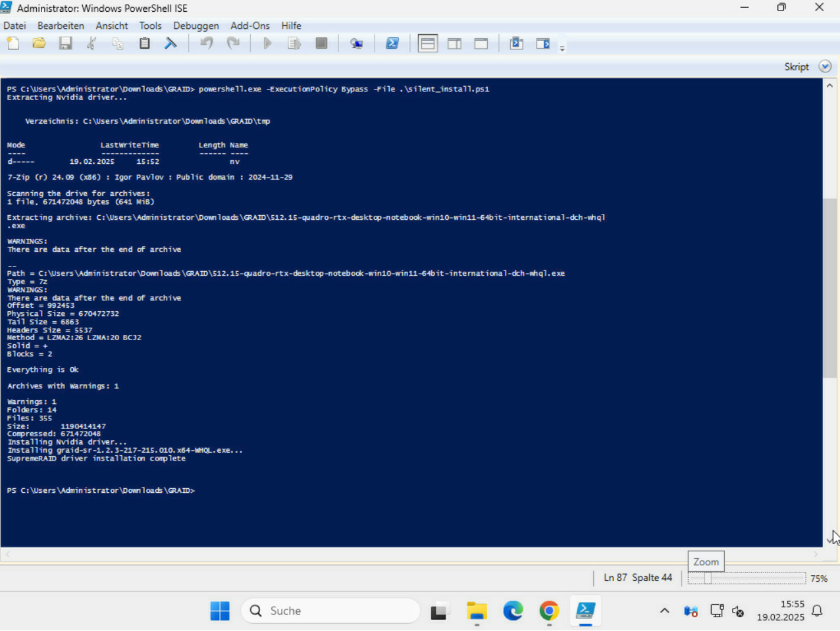The height and width of the screenshot is (631, 840).
Task: Show the Command window icon
Action: coord(517,43)
